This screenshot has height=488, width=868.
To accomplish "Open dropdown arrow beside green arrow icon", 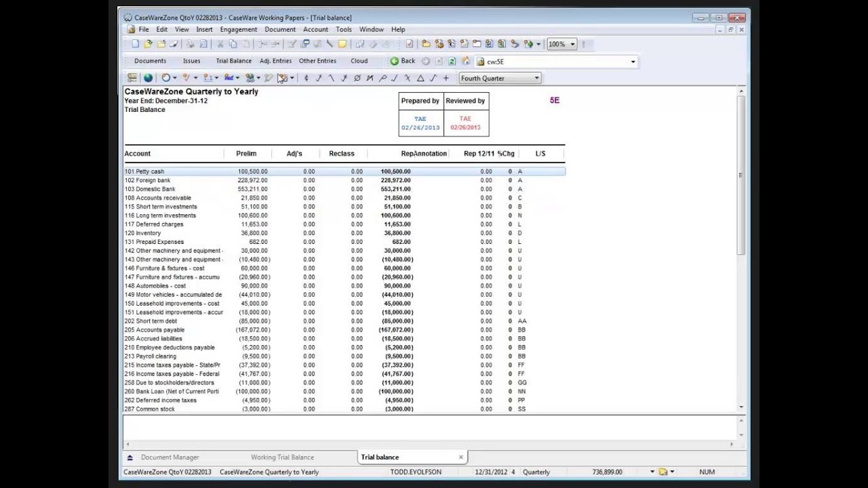I will point(538,44).
